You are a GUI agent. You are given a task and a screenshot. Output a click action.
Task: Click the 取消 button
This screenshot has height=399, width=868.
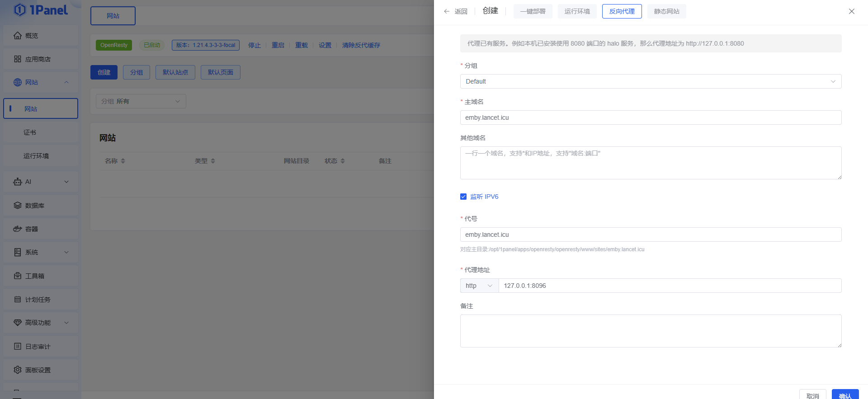[812, 395]
